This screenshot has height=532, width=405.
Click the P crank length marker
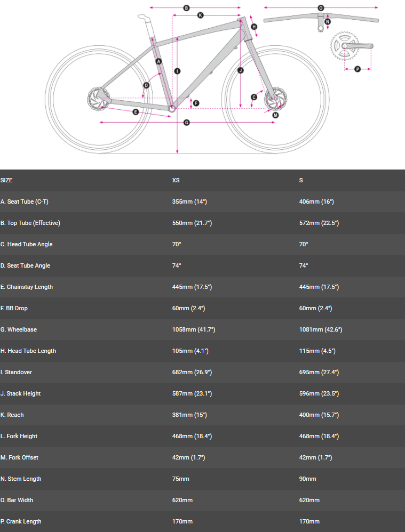pos(358,69)
